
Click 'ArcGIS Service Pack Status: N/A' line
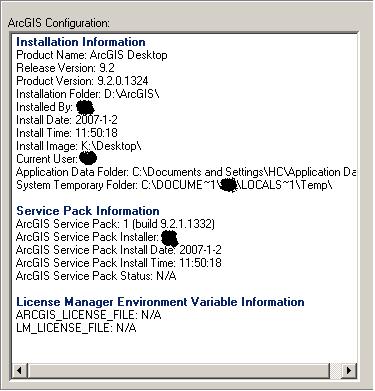96,276
